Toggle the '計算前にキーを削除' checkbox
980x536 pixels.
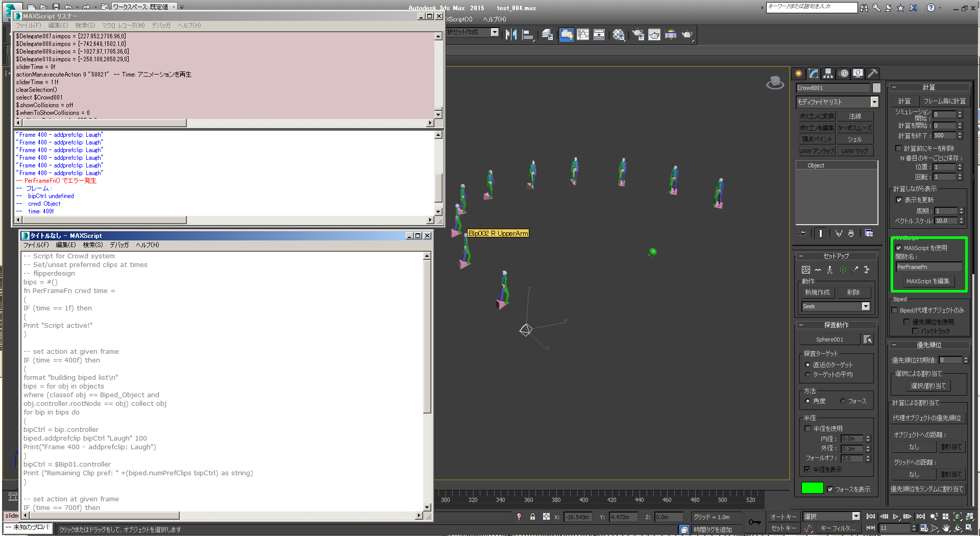[898, 149]
